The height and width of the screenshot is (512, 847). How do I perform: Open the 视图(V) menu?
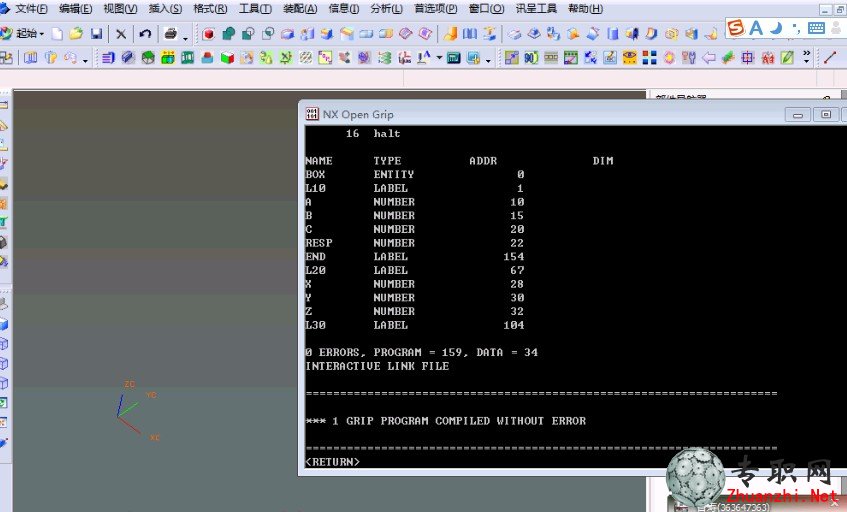click(120, 9)
